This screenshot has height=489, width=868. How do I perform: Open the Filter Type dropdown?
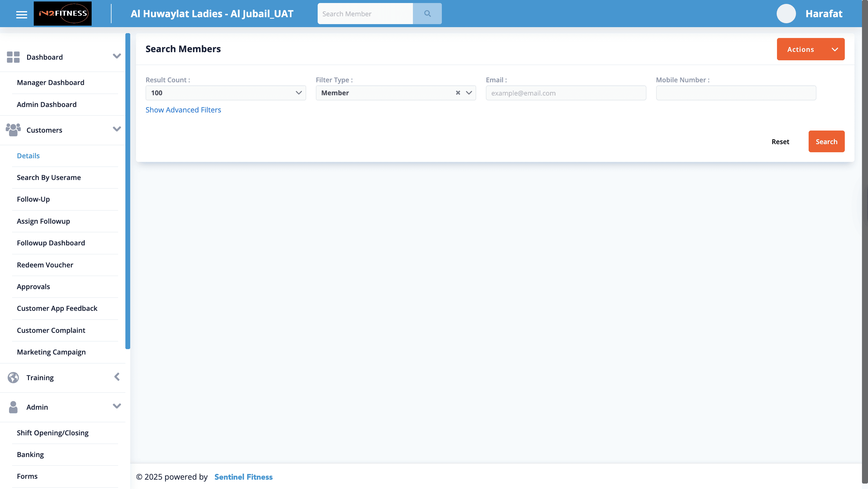click(469, 93)
